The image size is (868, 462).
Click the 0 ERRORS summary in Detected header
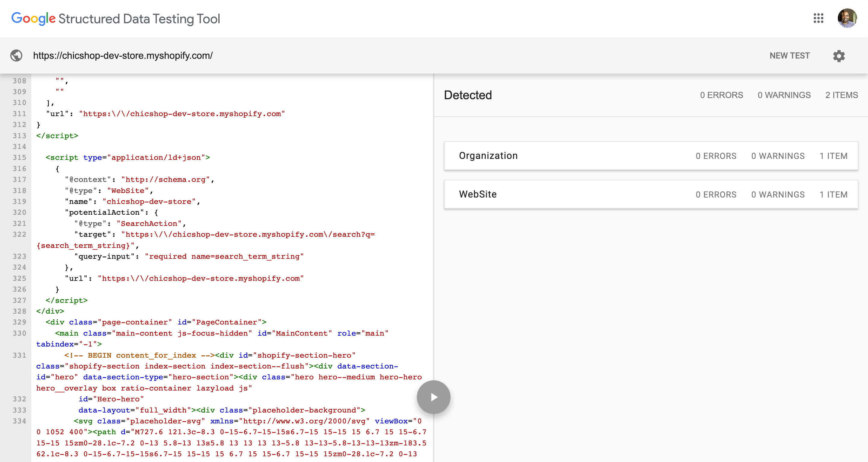tap(721, 95)
